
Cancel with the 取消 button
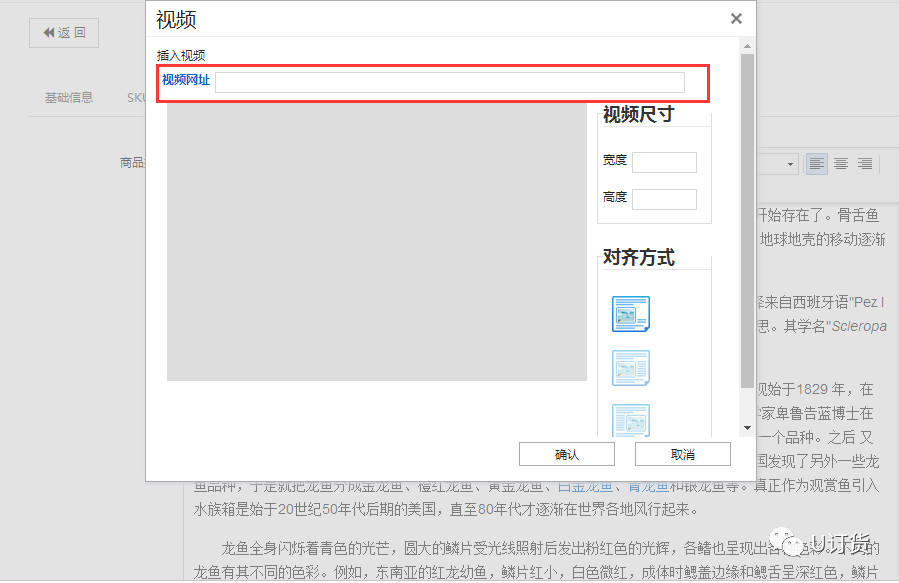click(x=682, y=454)
